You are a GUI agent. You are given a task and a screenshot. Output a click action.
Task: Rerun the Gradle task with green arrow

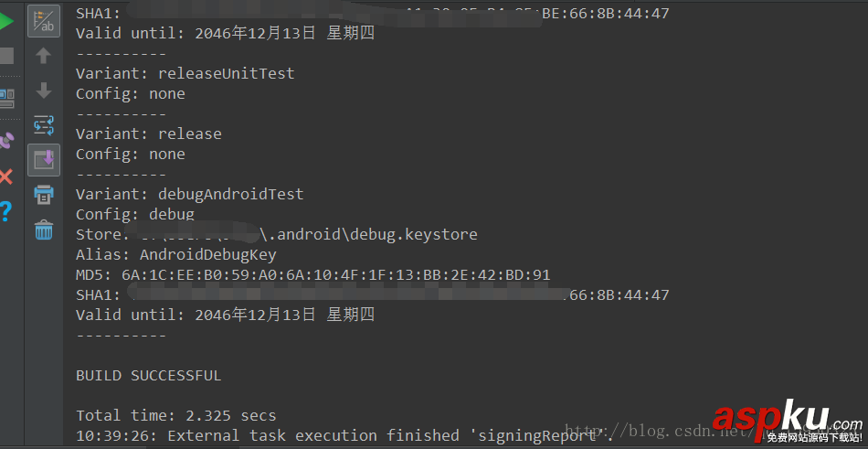point(7,20)
